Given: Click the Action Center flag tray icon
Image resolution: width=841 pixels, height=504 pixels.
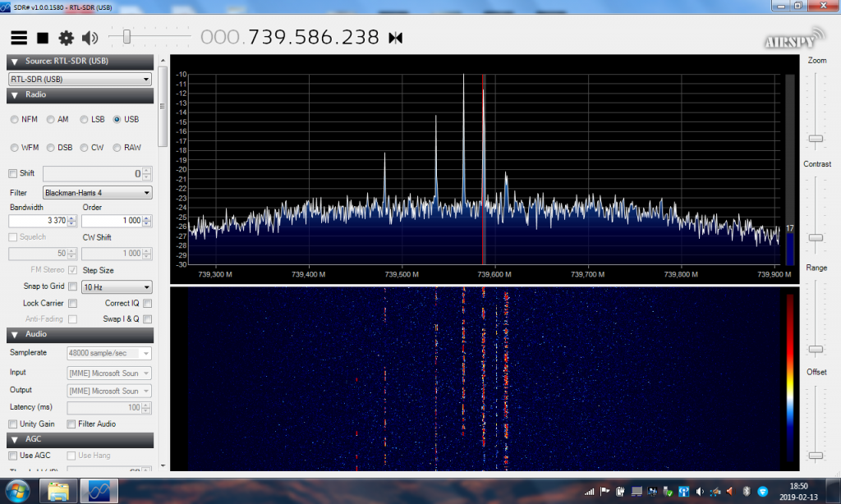Looking at the screenshot, I should pos(605,491).
